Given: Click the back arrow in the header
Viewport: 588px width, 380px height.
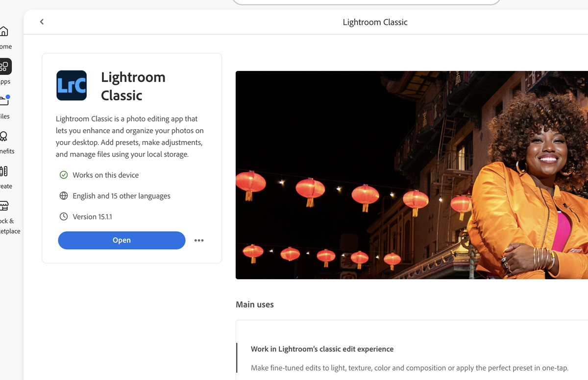Looking at the screenshot, I should (42, 22).
